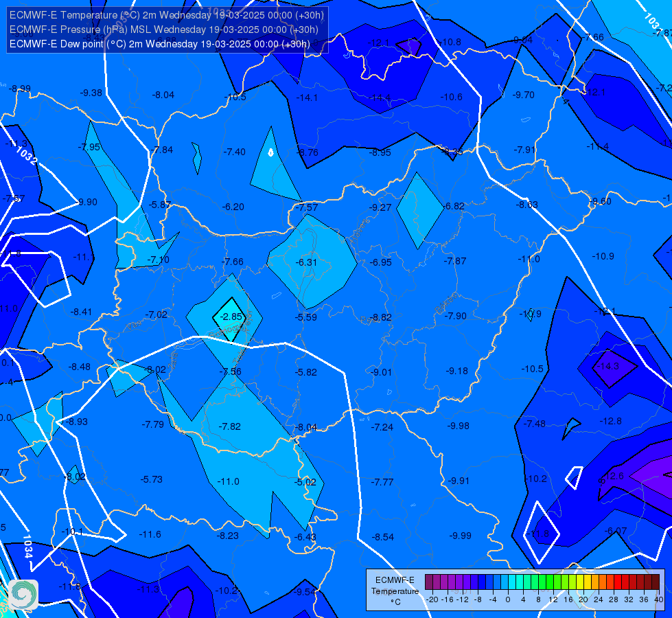This screenshot has height=618, width=672.
Task: Click the -6.43 temperature value
Action: 305,537
